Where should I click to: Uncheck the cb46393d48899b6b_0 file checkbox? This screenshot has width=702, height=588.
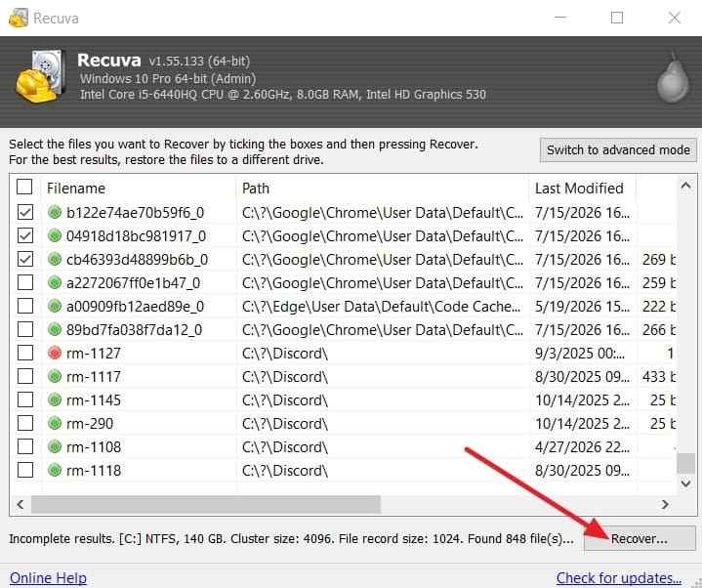tap(25, 259)
